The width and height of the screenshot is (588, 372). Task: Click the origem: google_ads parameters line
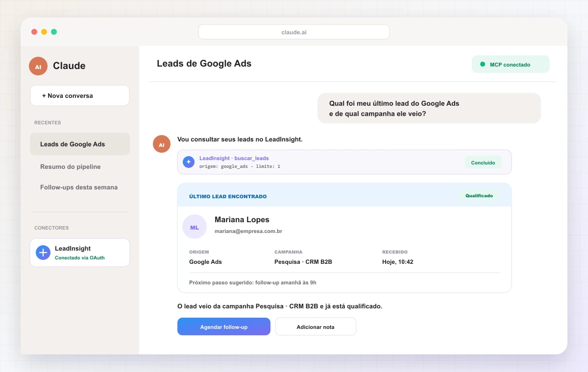point(240,166)
